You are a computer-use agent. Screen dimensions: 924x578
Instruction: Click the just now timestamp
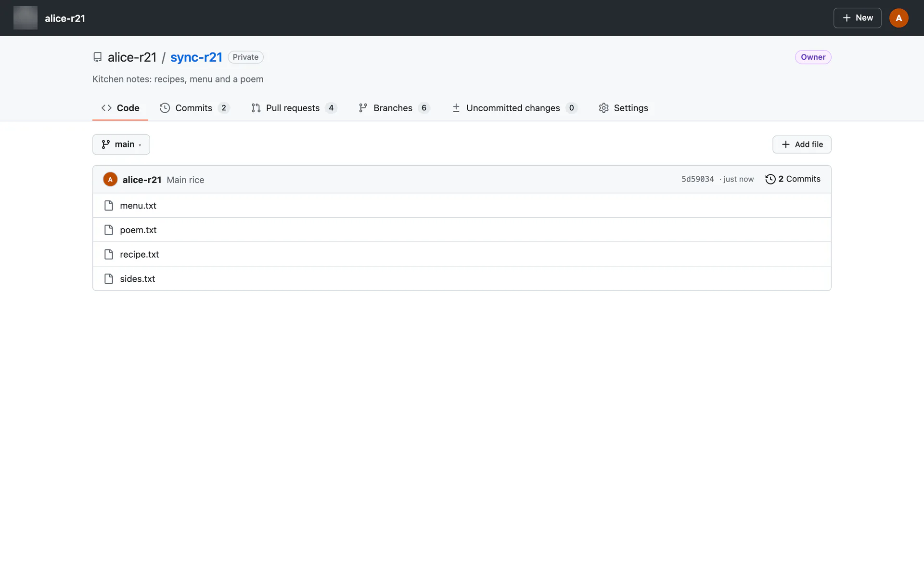point(739,179)
